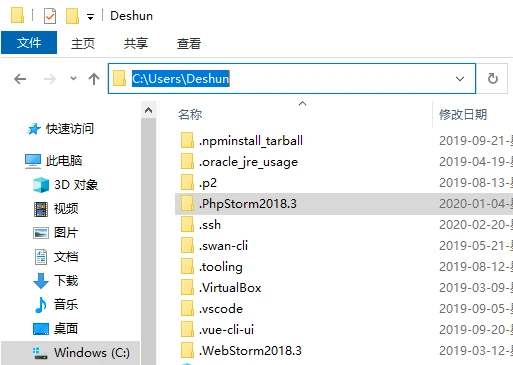Expand the address bar history dropdown
This screenshot has height=365, width=513.
460,79
